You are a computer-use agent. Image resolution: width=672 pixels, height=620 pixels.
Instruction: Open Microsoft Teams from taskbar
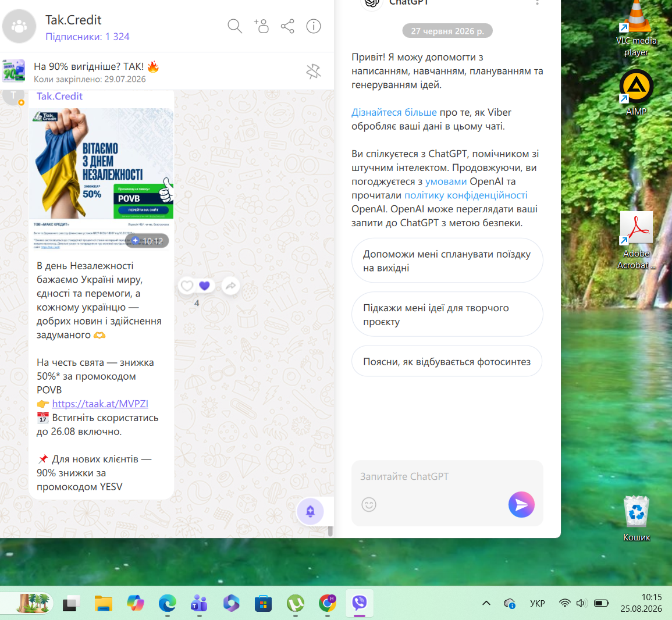coord(200,604)
